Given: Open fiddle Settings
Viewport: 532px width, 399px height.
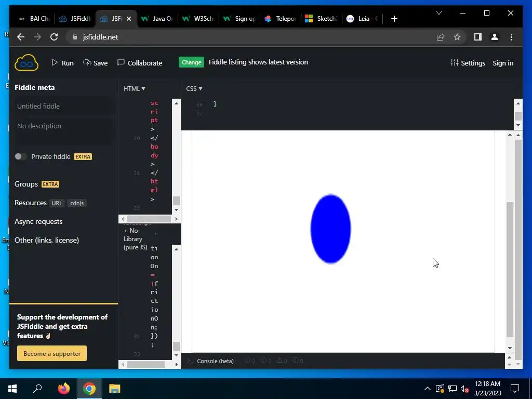Looking at the screenshot, I should click(468, 63).
